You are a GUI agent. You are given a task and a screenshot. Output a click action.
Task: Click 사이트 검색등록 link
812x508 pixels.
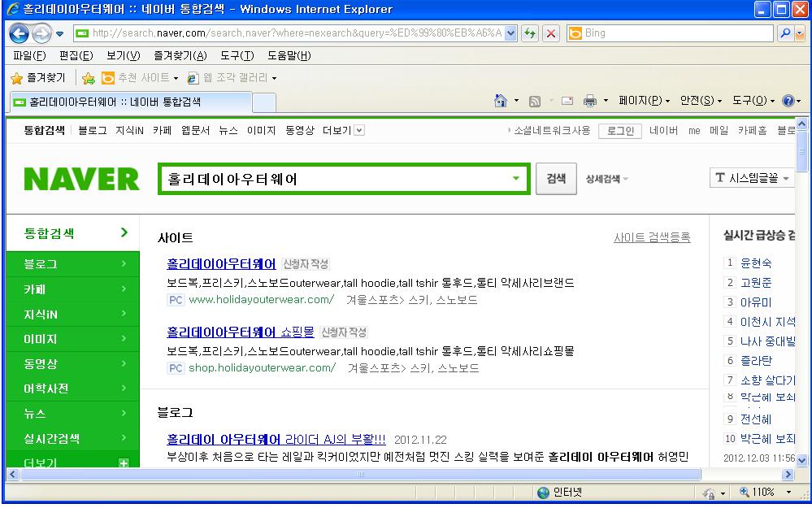[652, 237]
